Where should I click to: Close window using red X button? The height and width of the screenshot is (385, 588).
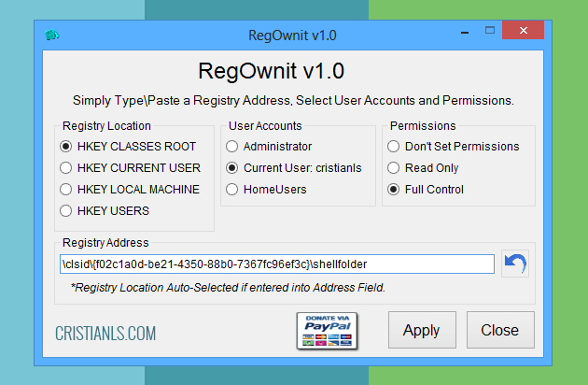523,34
